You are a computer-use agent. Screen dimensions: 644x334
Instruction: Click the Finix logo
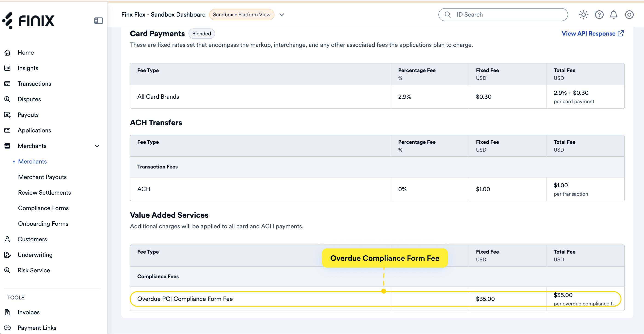point(28,20)
